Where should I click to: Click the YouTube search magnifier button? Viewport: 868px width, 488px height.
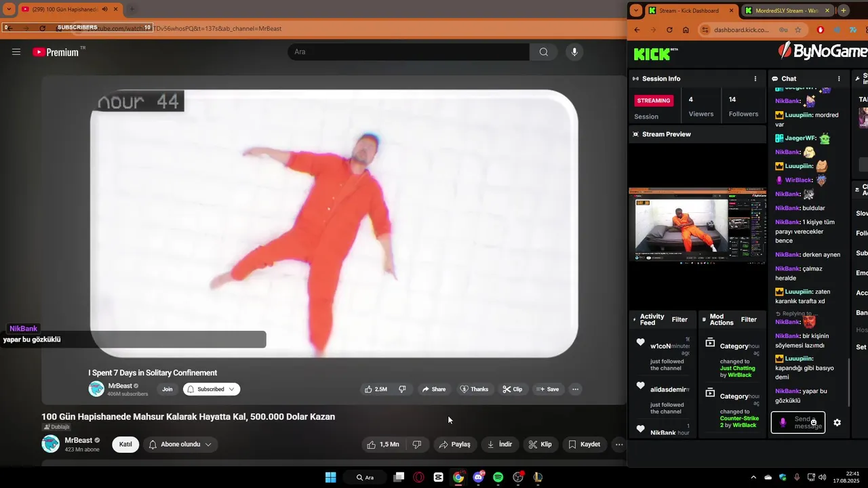tap(544, 52)
